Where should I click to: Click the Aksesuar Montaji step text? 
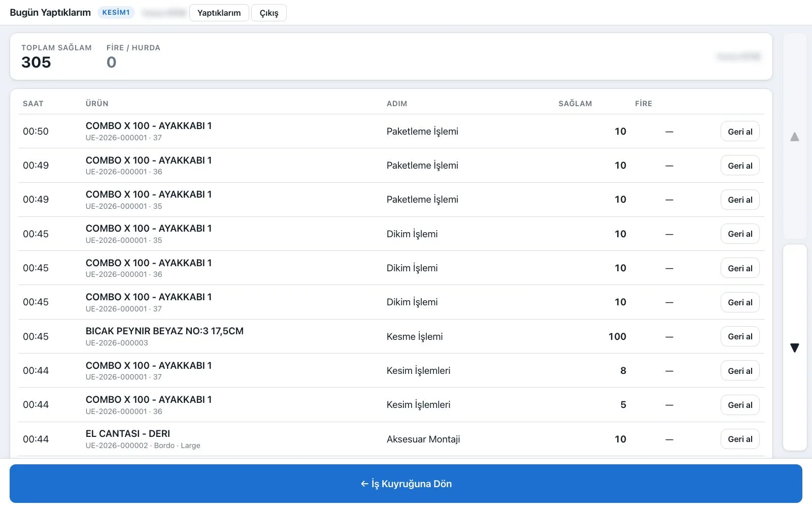tap(423, 439)
